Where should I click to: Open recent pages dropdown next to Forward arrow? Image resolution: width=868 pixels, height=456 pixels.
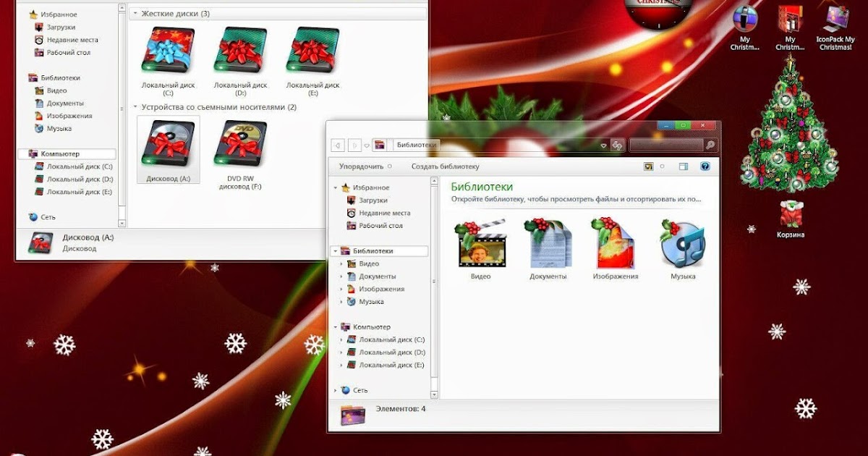[x=367, y=145]
